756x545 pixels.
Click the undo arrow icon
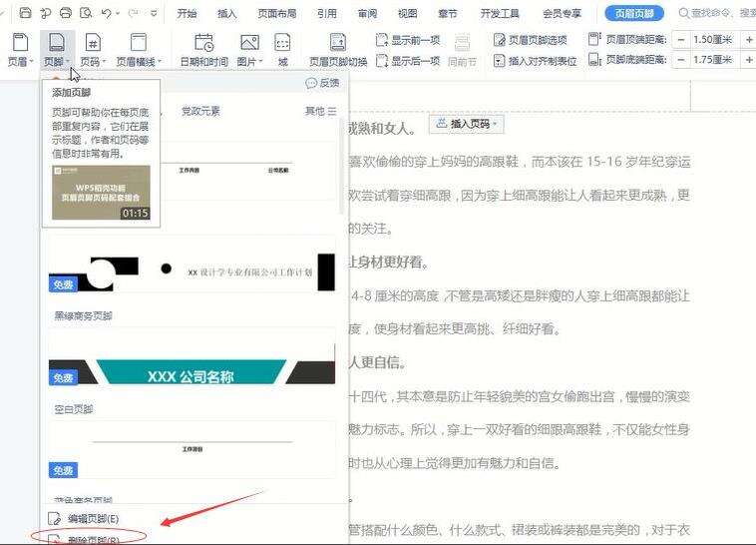pyautogui.click(x=107, y=14)
